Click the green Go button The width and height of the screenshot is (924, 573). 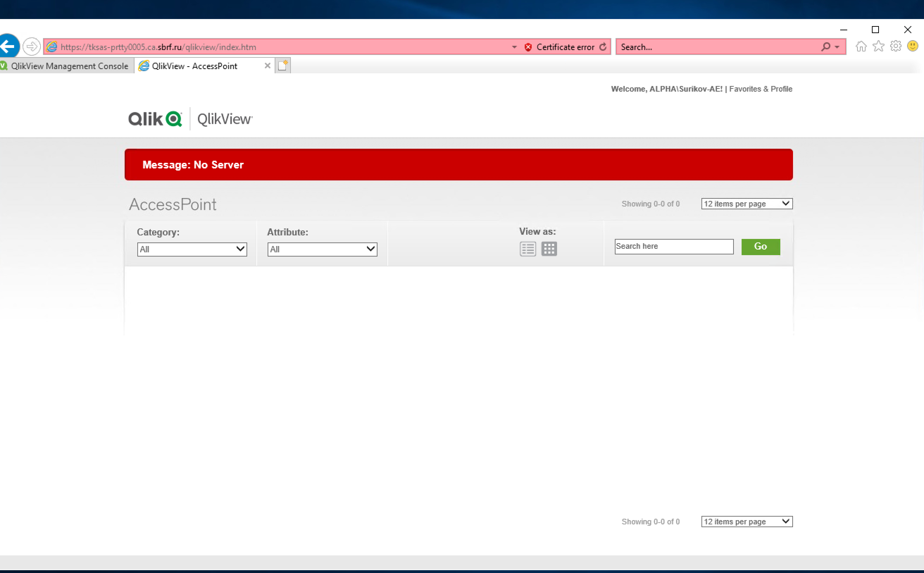760,247
